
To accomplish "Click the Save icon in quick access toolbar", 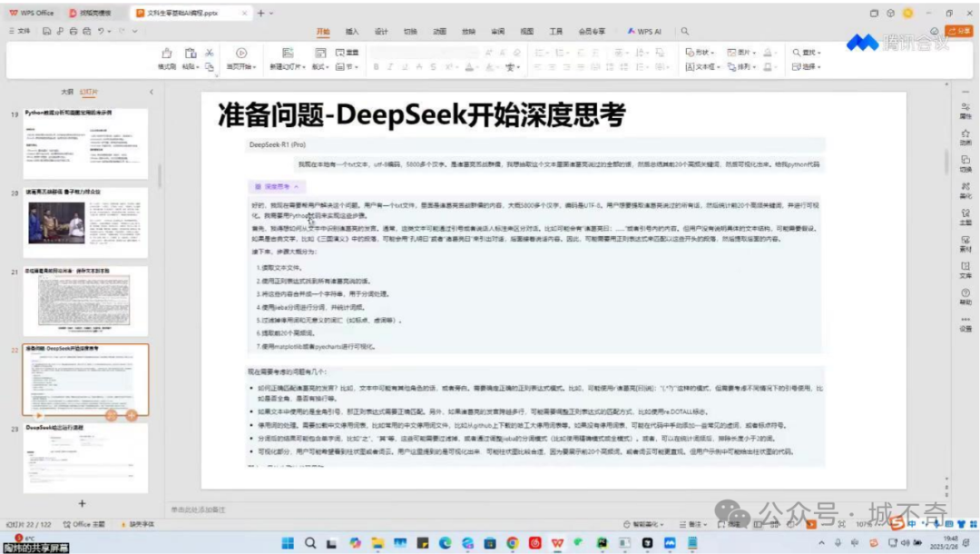I will coord(47,31).
